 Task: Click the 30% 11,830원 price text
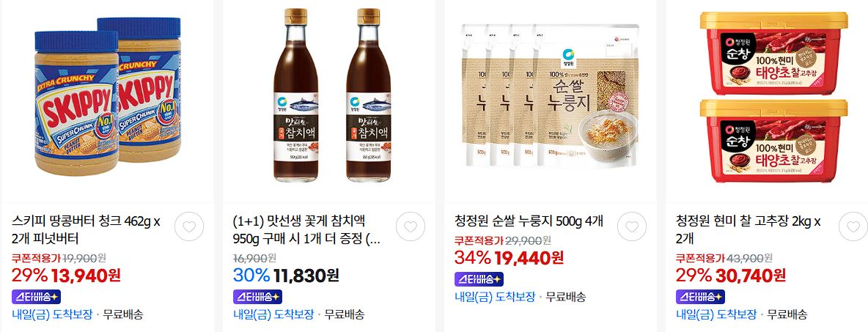[286, 275]
